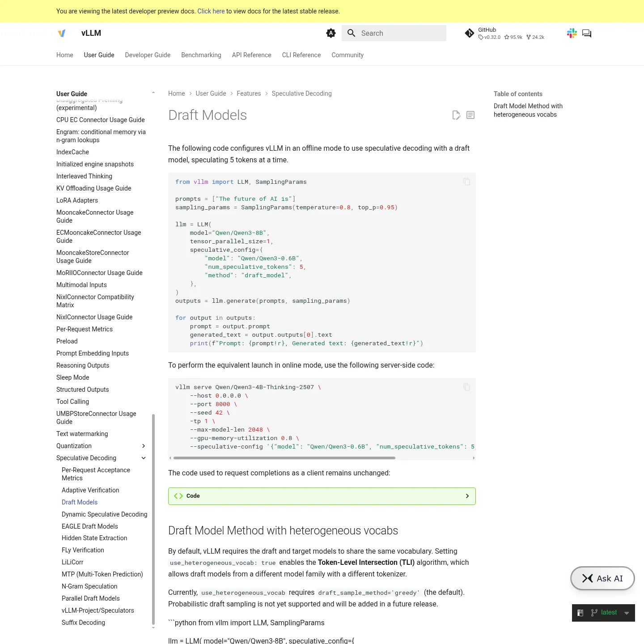The width and height of the screenshot is (644, 644).
Task: Switch to the Developer Guide tab
Action: [148, 55]
